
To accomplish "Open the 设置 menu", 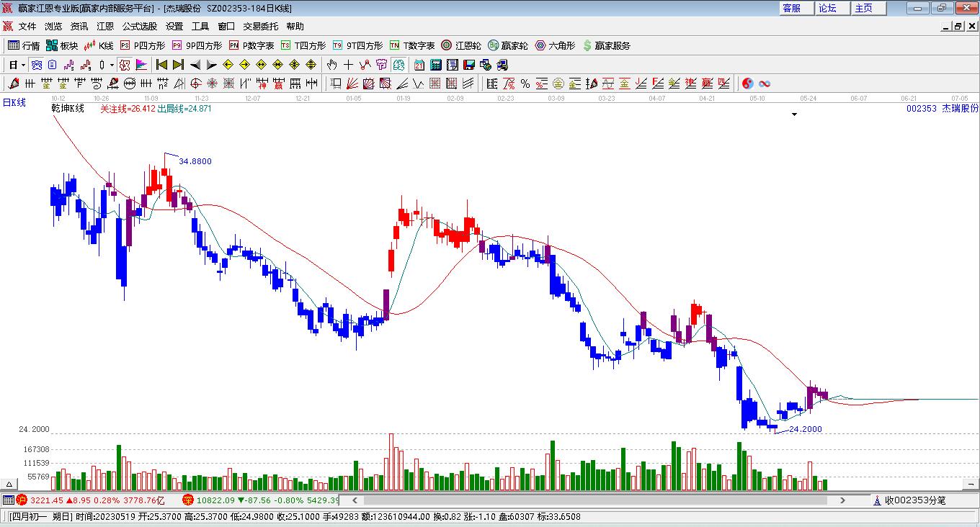I will click(x=174, y=27).
